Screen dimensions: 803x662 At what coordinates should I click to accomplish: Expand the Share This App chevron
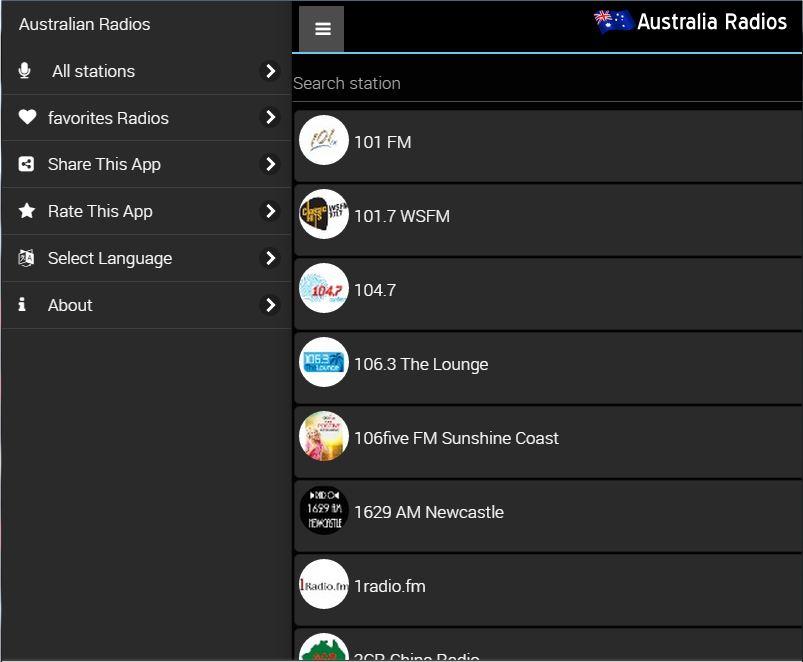click(x=270, y=164)
